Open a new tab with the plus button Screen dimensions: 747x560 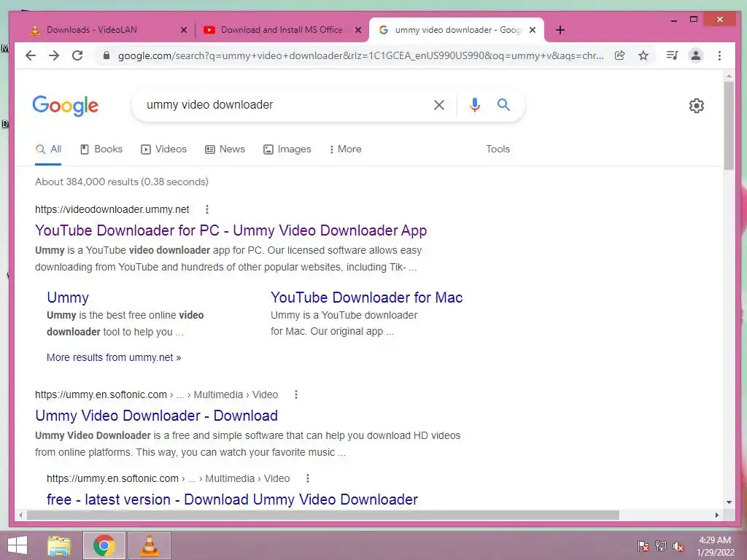point(560,30)
